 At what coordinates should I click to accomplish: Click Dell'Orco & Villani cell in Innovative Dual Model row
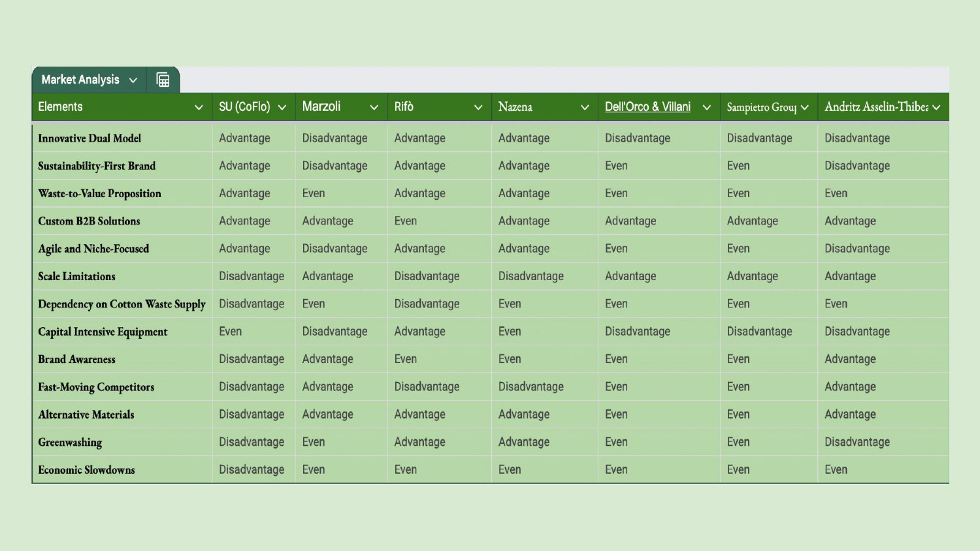659,138
